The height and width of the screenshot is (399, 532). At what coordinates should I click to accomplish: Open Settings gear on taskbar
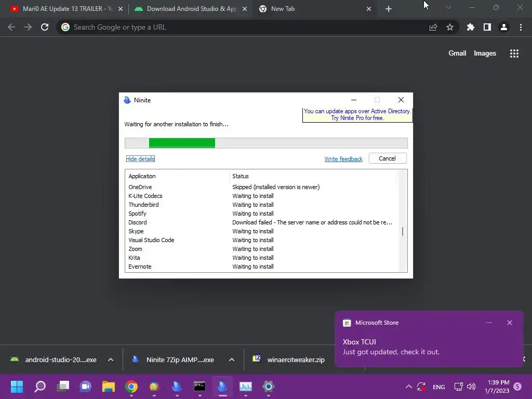click(x=268, y=387)
